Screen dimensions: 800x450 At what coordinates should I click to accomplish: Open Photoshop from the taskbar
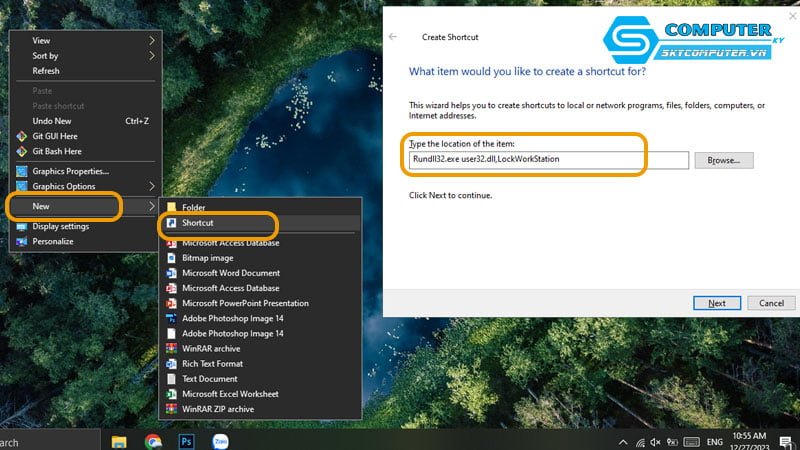click(186, 440)
